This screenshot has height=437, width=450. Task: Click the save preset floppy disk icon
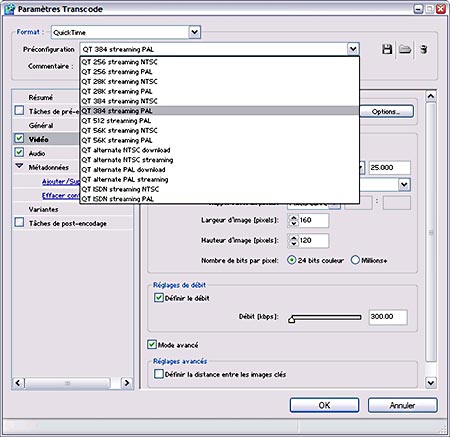pyautogui.click(x=387, y=49)
